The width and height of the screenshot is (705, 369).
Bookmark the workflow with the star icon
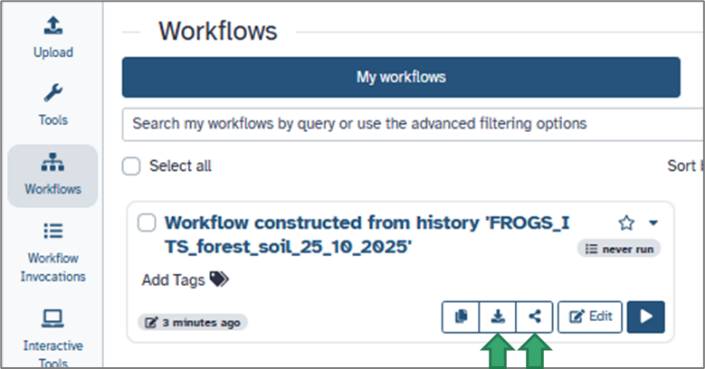(626, 222)
